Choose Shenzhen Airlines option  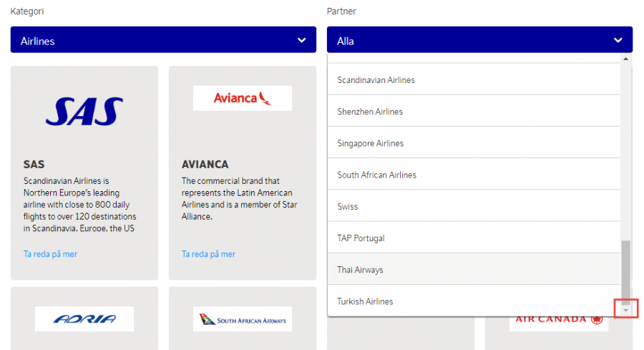(x=370, y=112)
